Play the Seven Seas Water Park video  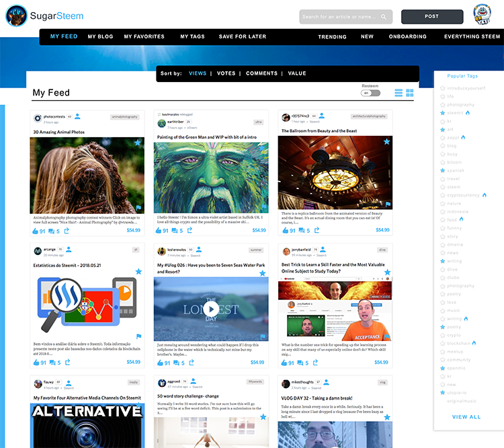pyautogui.click(x=211, y=309)
